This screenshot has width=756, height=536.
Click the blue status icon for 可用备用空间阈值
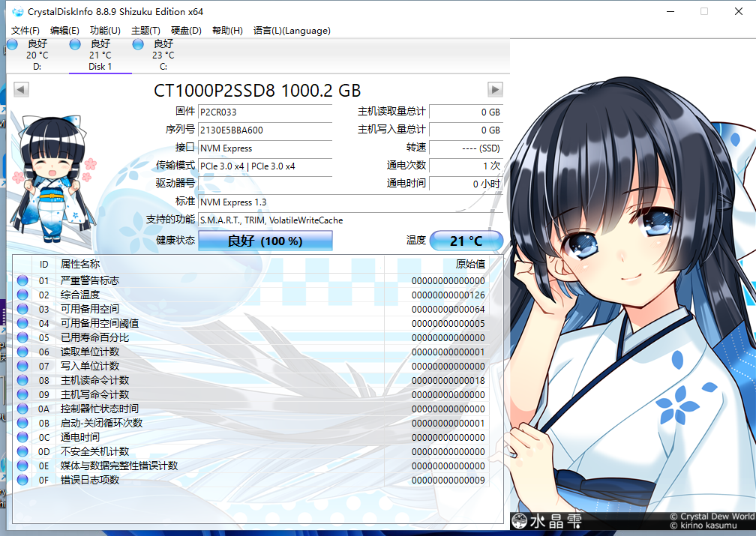click(x=22, y=323)
